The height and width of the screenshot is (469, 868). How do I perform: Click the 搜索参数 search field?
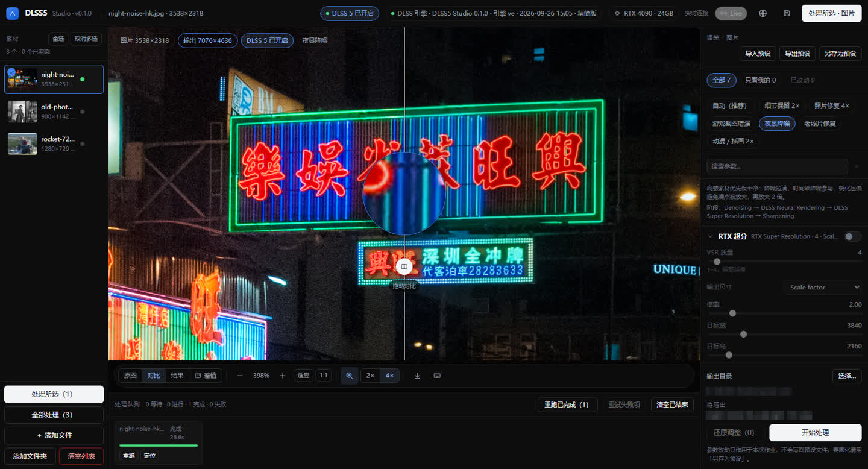[778, 166]
